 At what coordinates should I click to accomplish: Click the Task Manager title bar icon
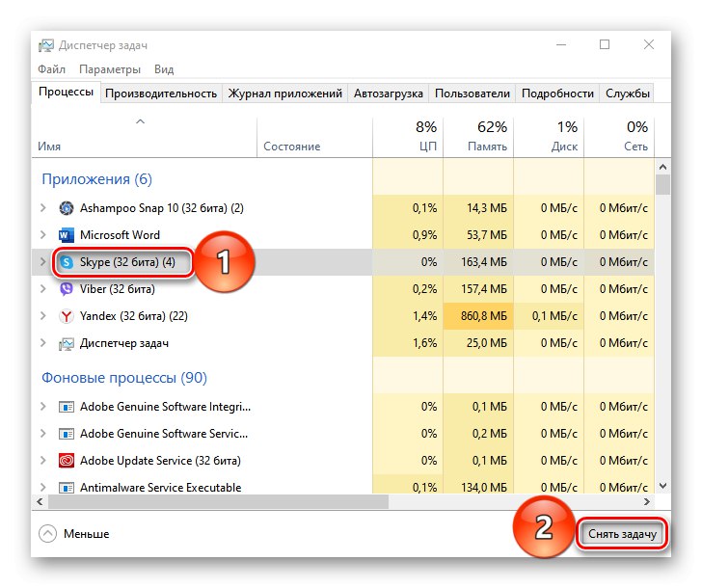(45, 45)
